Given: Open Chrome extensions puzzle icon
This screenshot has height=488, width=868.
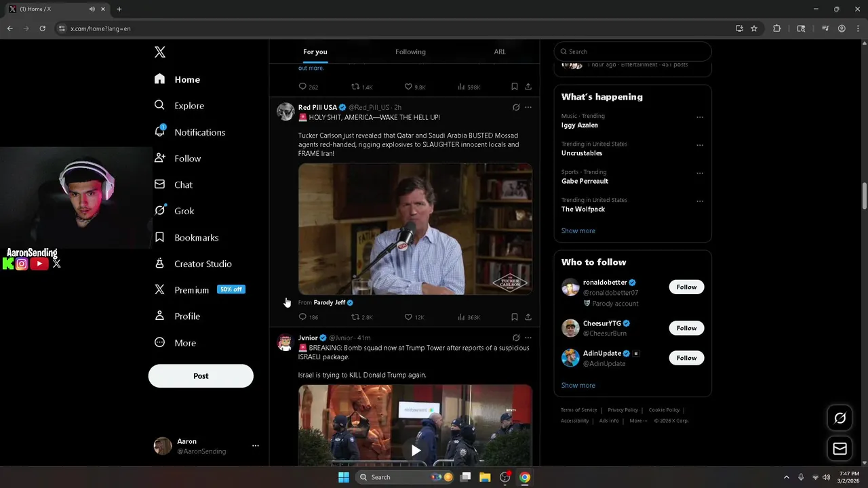Looking at the screenshot, I should tap(777, 28).
